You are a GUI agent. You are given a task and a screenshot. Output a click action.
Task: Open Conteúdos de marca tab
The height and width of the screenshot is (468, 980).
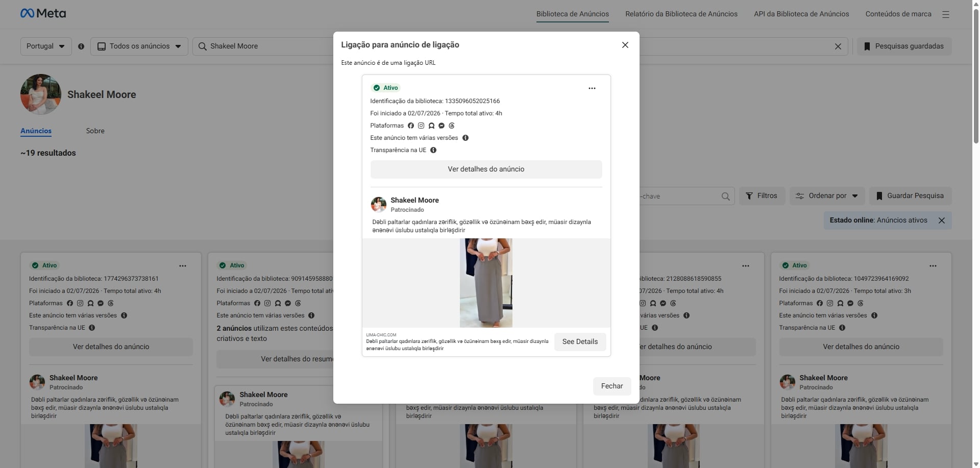(x=898, y=14)
